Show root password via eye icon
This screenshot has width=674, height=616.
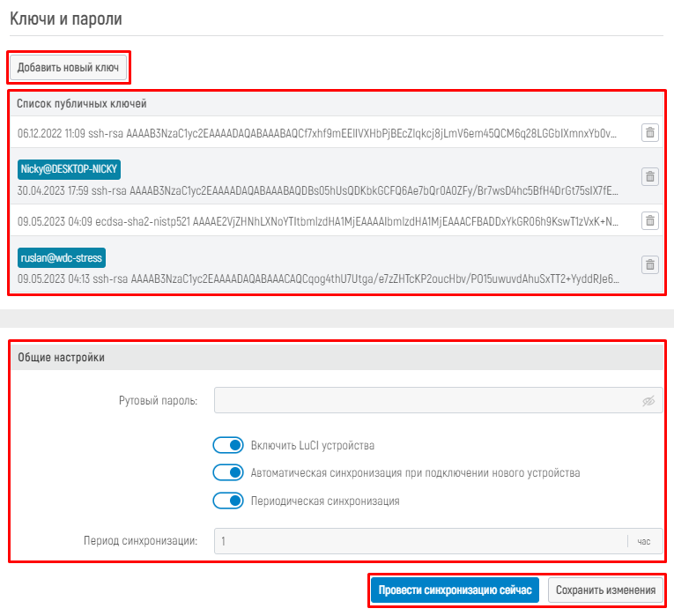tap(648, 401)
